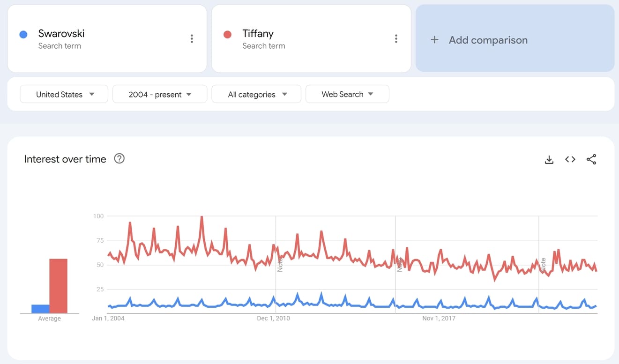Open the embed code view for the chart
619x364 pixels.
coord(570,159)
